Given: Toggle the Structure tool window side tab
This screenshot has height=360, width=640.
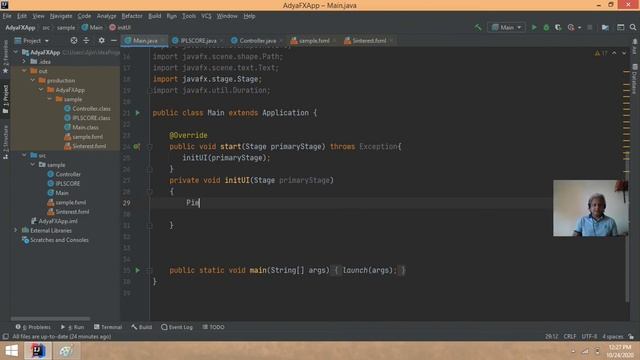Looking at the screenshot, I should coord(5,142).
